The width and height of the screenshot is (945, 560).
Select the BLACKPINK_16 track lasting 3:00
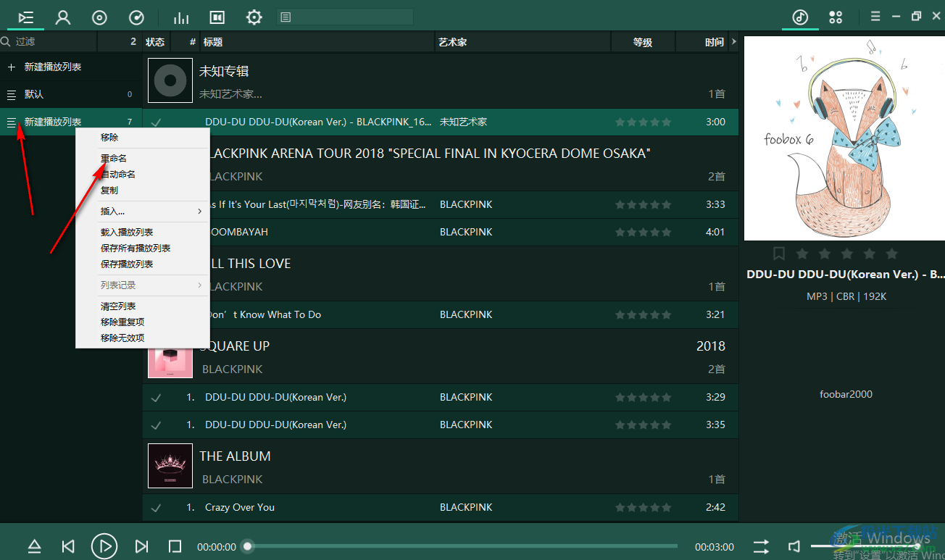[x=441, y=122]
